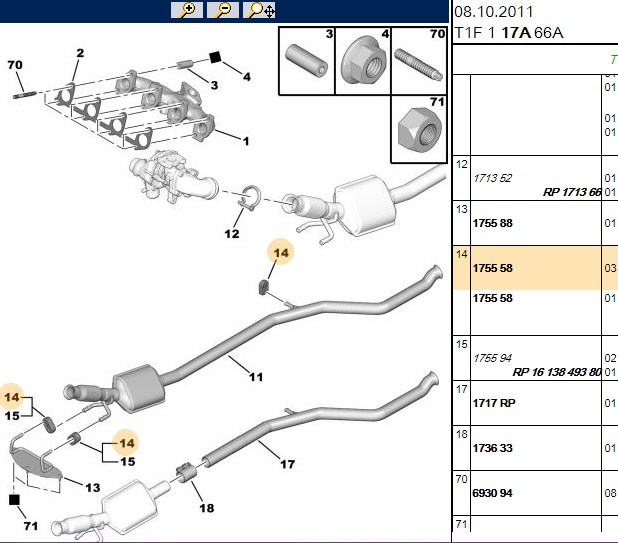The width and height of the screenshot is (618, 543).
Task: Open part number 1755 94
Action: (x=492, y=358)
